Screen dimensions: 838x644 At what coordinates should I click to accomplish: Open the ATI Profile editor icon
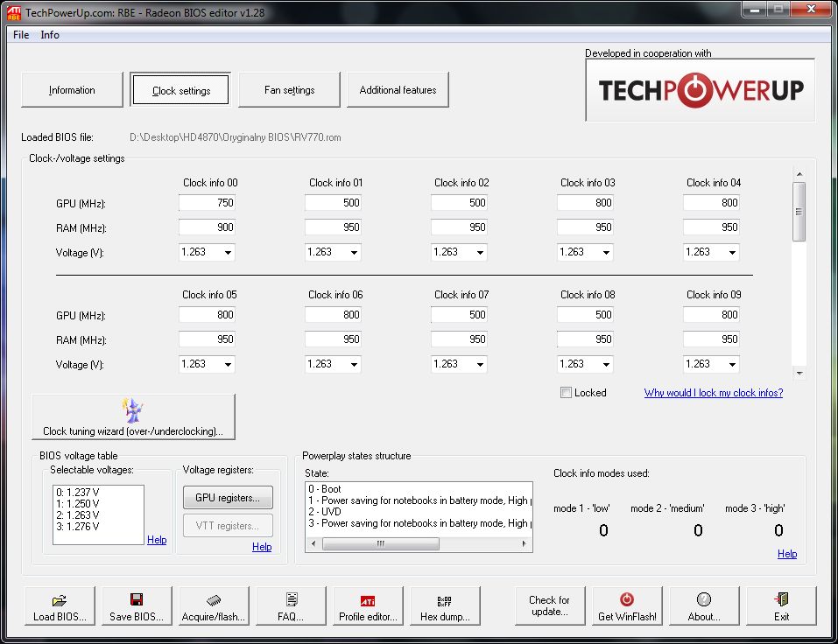click(x=368, y=601)
